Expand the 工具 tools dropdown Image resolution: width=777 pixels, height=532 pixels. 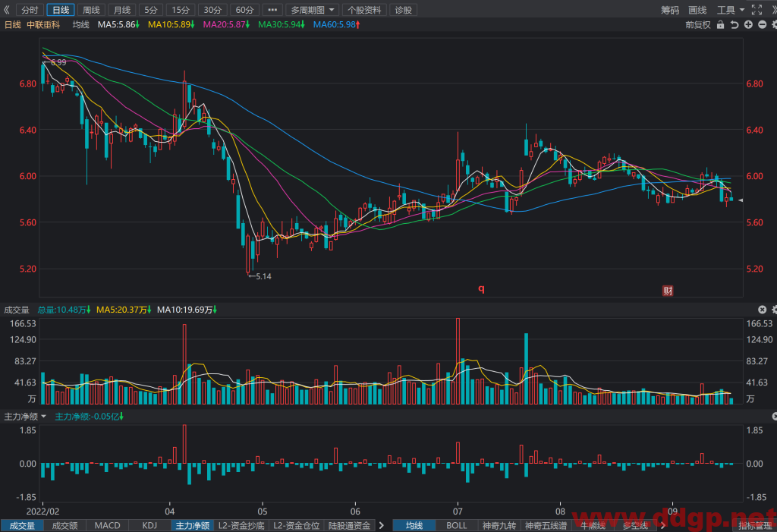731,10
